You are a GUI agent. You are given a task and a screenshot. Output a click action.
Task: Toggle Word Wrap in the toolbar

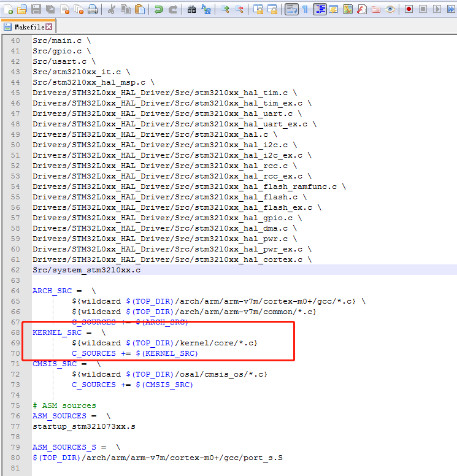coord(291,9)
